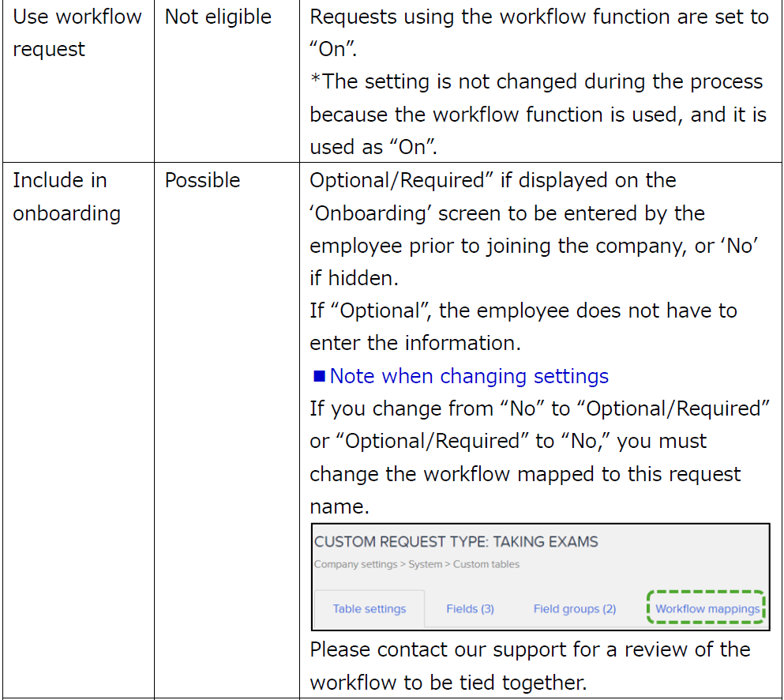Click the Custom tables breadcrumb
This screenshot has height=700, width=784.
click(x=486, y=564)
